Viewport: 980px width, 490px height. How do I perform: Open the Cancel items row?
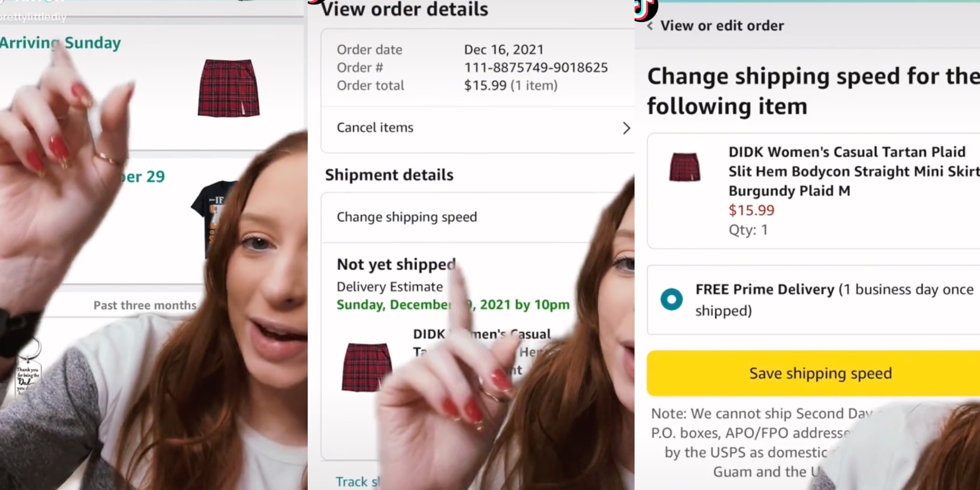coord(375,128)
